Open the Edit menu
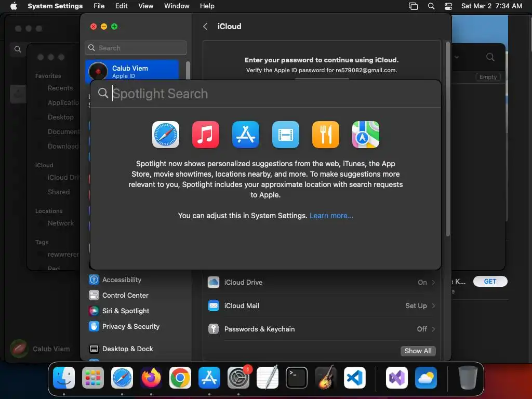 tap(121, 6)
